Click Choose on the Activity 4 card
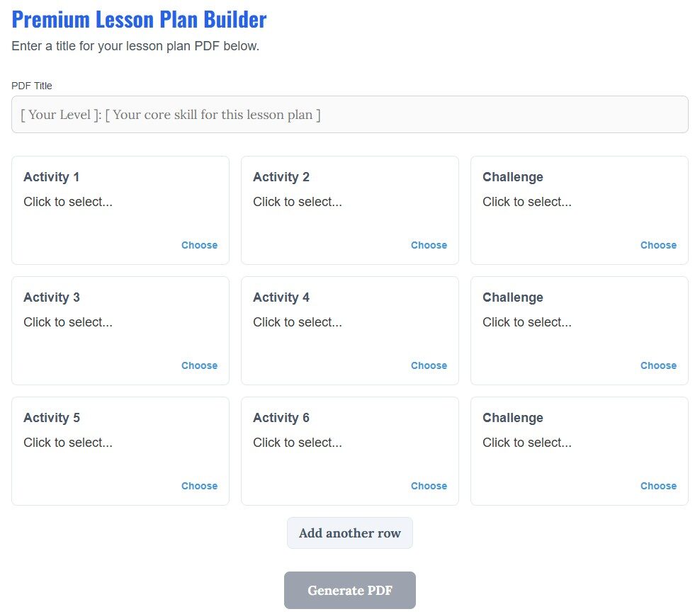This screenshot has height=614, width=700. [x=429, y=365]
